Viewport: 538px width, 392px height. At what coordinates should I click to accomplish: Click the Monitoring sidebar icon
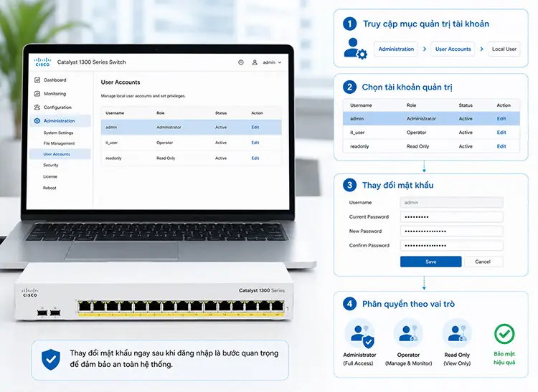click(37, 94)
